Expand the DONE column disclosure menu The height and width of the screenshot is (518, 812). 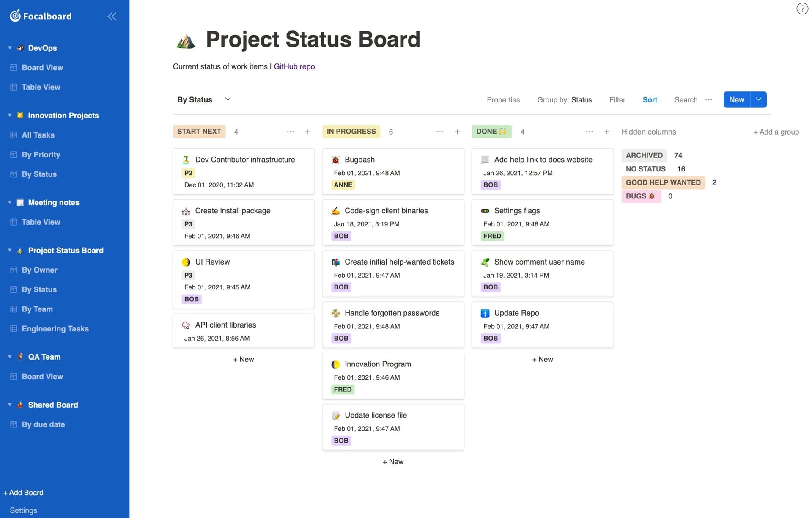click(x=588, y=131)
